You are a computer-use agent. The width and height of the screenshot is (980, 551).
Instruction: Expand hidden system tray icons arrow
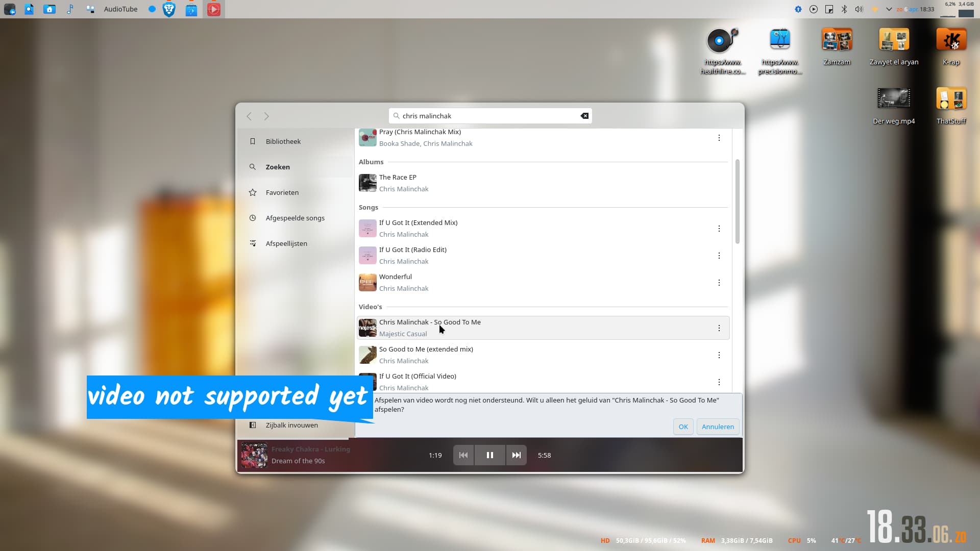(x=889, y=9)
